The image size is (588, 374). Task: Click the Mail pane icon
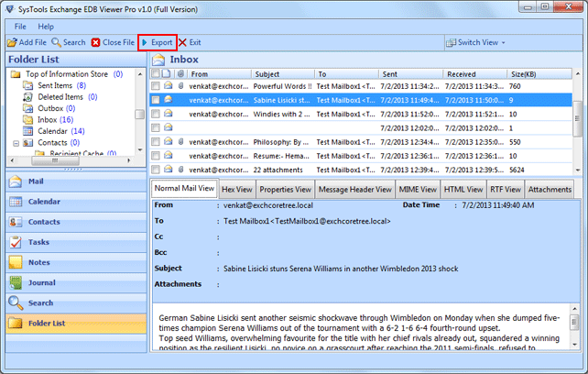pos(16,181)
